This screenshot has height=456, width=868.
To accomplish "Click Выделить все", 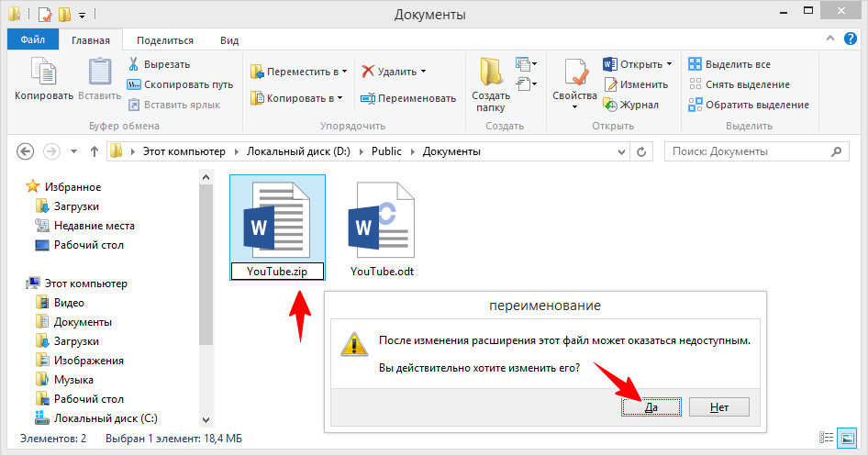I will pos(729,64).
